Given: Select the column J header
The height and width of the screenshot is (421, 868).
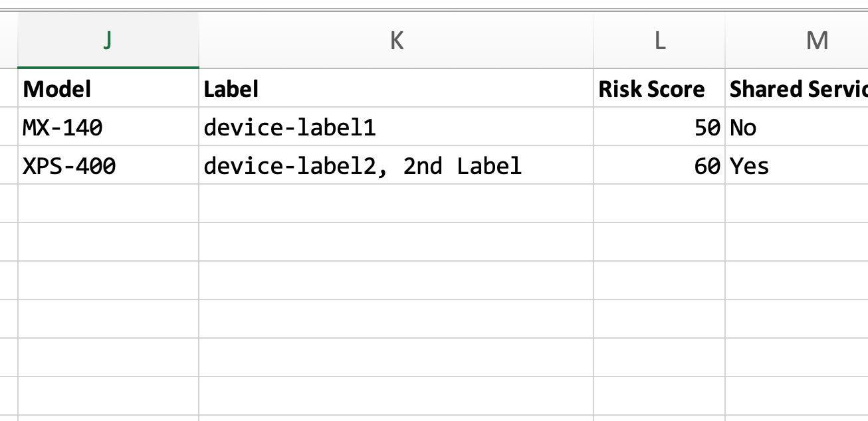Looking at the screenshot, I should click(108, 41).
